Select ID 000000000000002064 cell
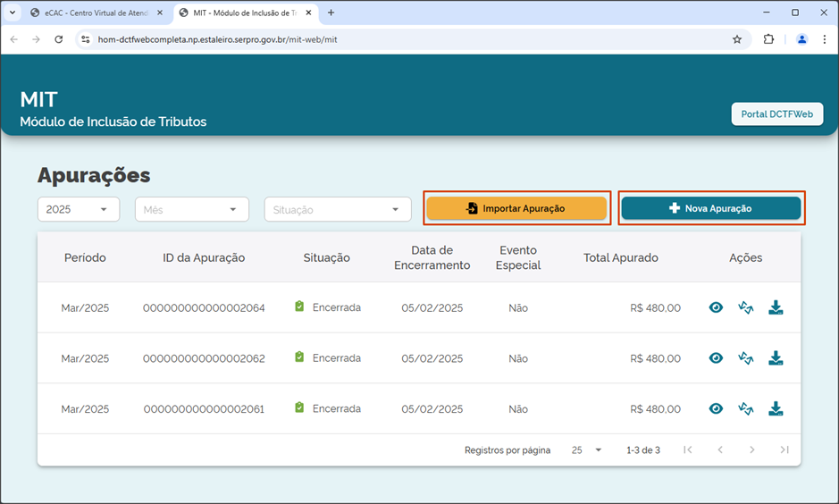This screenshot has height=504, width=839. pyautogui.click(x=204, y=308)
